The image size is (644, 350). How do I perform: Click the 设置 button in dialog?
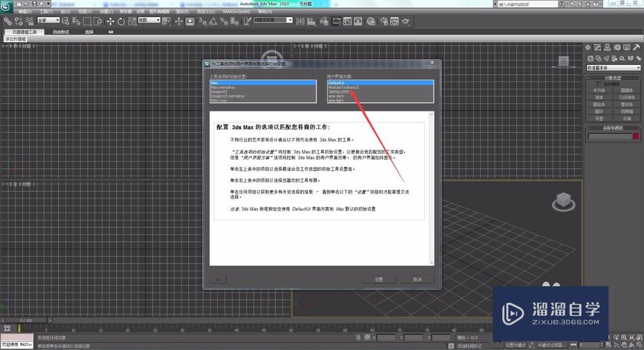[379, 279]
